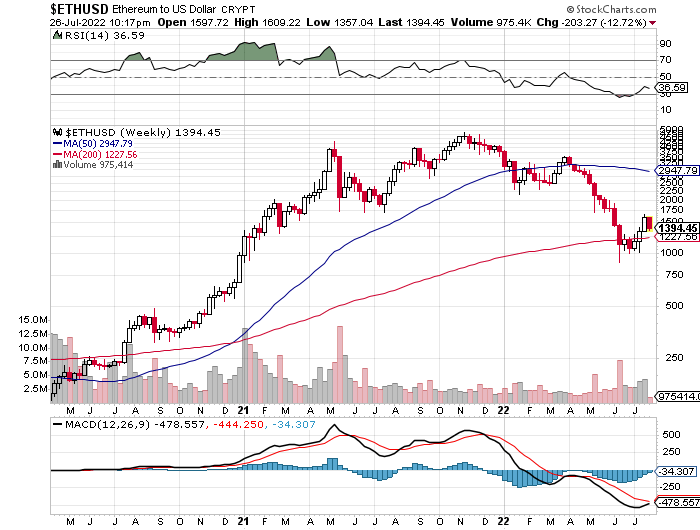Click the $ETHUSD ticker title

tap(79, 9)
